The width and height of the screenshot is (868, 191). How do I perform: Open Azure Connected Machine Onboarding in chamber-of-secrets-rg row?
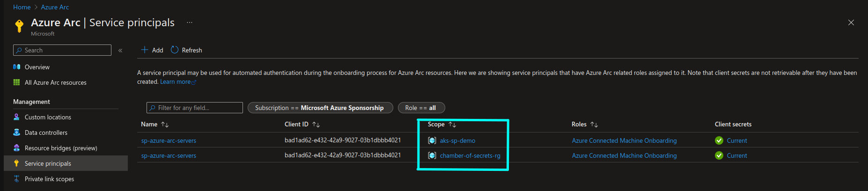[x=624, y=155]
